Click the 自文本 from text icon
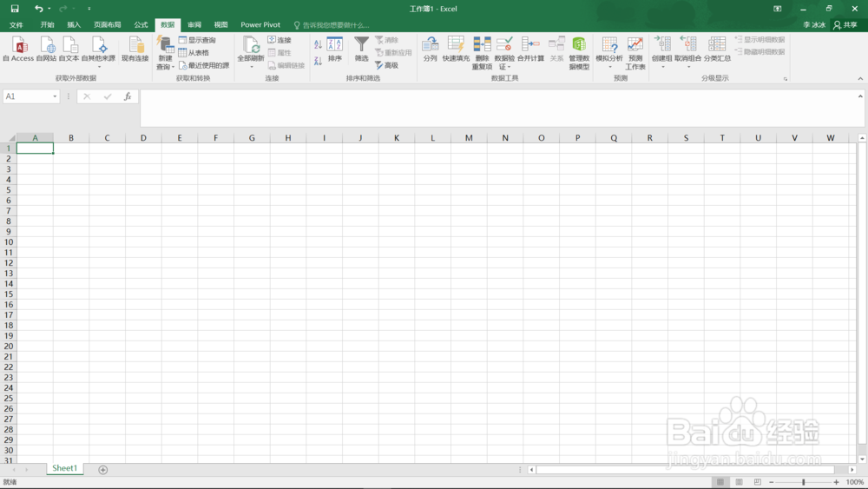The image size is (868, 489). 69,50
